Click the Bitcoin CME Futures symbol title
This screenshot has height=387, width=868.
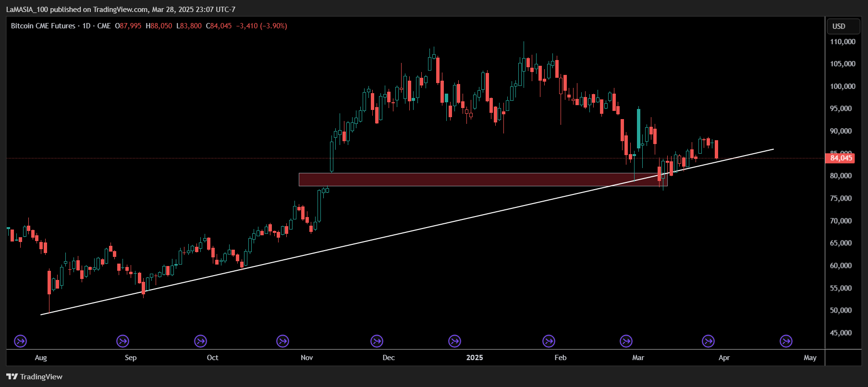point(43,26)
